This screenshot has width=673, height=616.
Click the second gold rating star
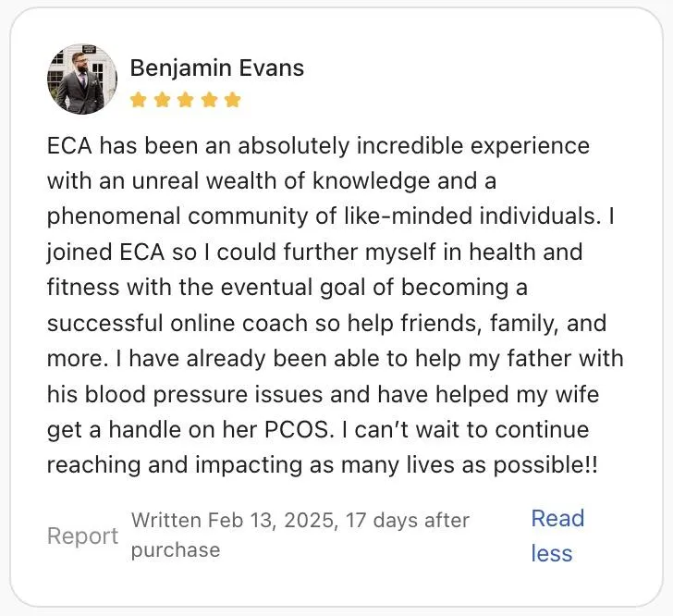tap(162, 100)
